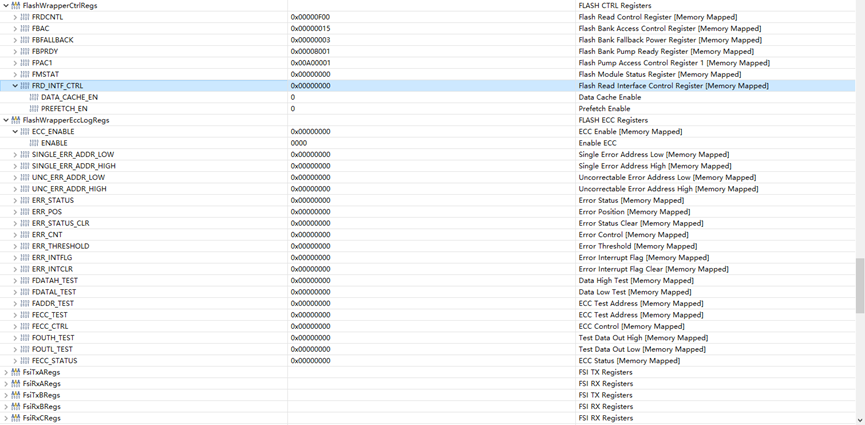The width and height of the screenshot is (865, 425).
Task: Click the FlashWrapperCtrlRegs register group icon
Action: click(x=15, y=6)
